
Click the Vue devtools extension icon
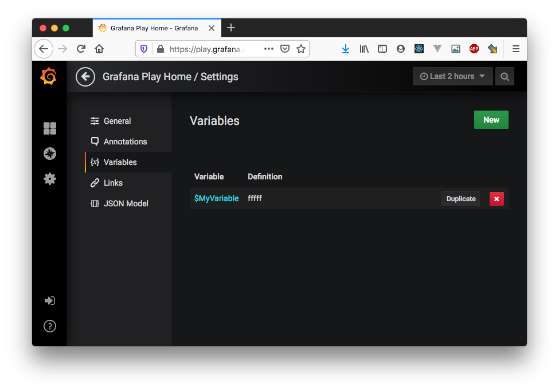pos(437,49)
